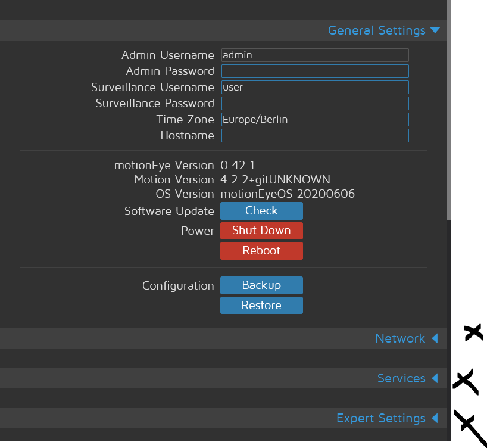Screen dimensions: 487x448
Task: Focus the Admin Password field
Action: pos(315,71)
